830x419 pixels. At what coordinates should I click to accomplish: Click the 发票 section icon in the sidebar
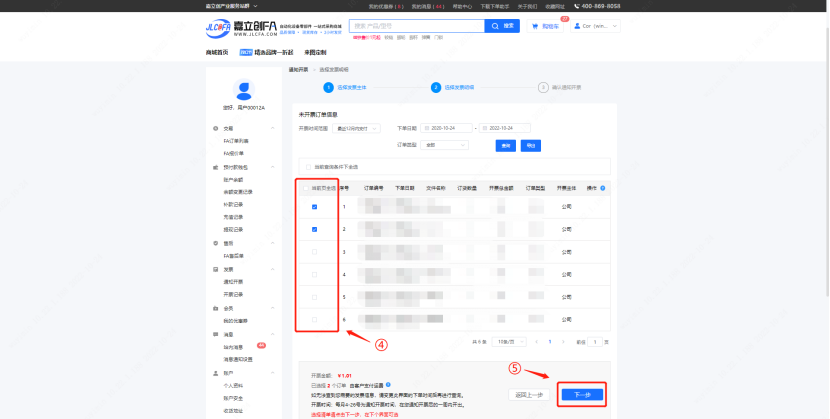tap(215, 269)
